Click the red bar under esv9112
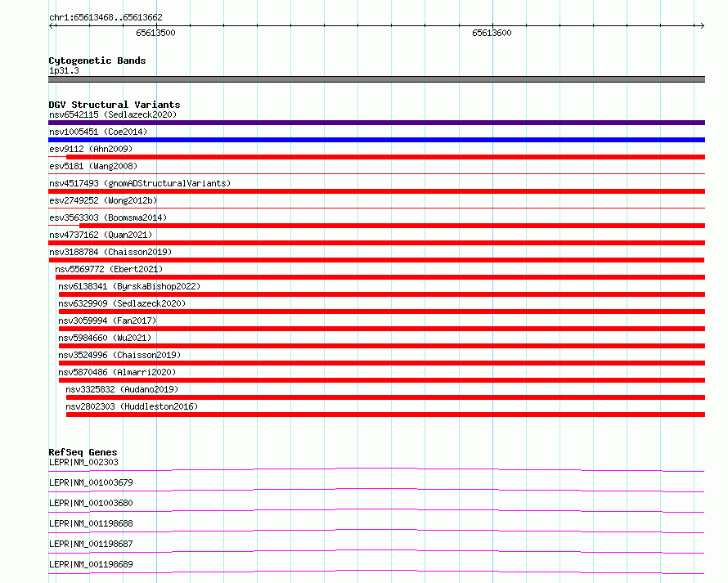 pyautogui.click(x=385, y=157)
